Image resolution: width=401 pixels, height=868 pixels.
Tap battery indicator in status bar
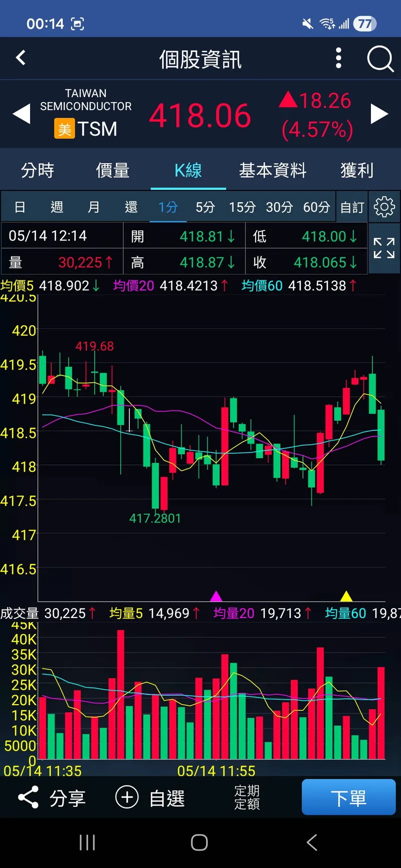point(365,24)
